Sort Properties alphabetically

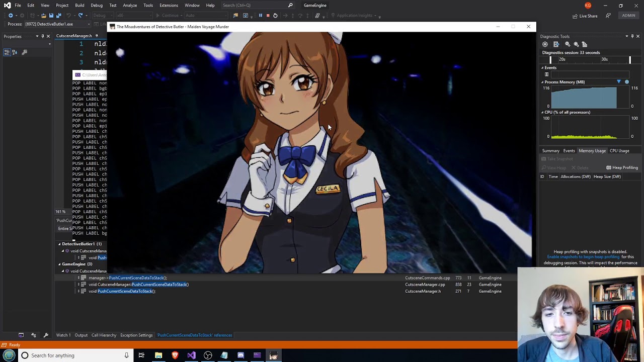[15, 52]
